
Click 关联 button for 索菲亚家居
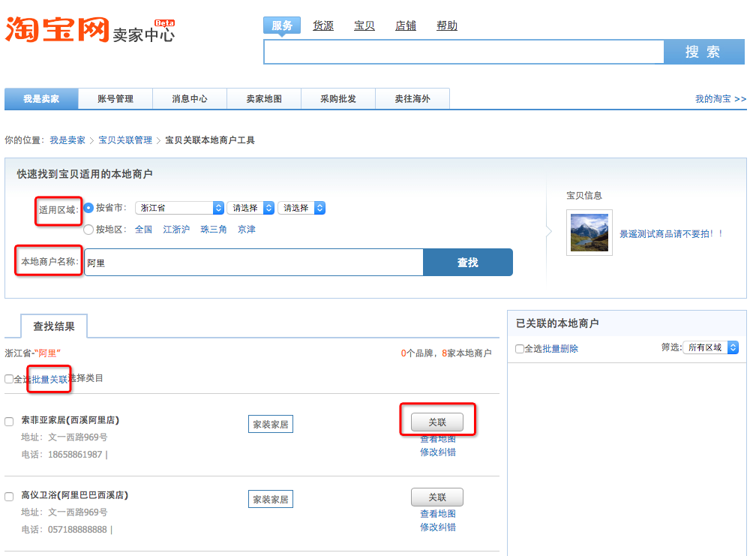437,422
